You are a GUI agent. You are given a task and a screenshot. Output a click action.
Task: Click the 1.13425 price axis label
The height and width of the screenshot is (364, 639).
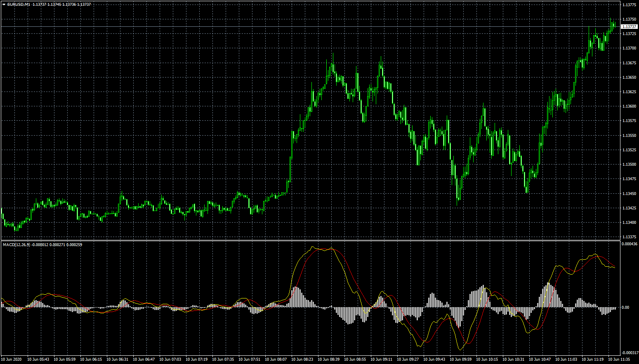click(629, 208)
